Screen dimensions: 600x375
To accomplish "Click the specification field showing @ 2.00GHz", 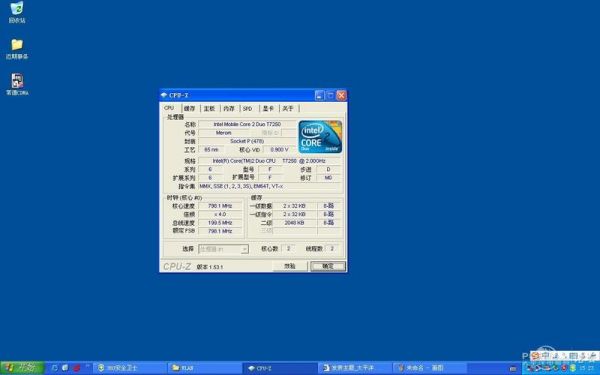I will tap(269, 161).
